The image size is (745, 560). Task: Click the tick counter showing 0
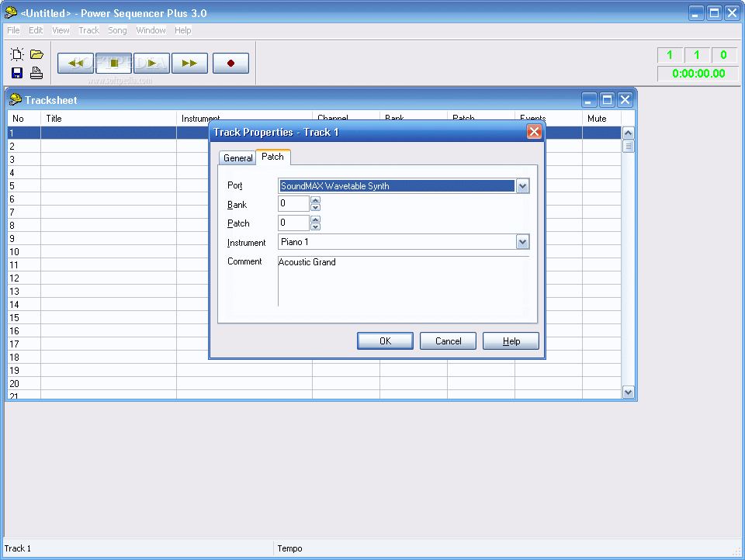point(723,55)
